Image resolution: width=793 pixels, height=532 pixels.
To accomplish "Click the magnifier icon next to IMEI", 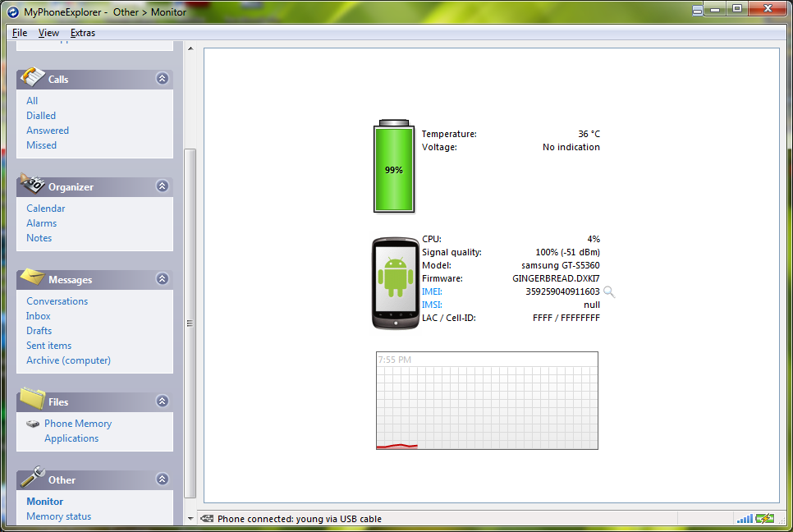I will point(609,291).
